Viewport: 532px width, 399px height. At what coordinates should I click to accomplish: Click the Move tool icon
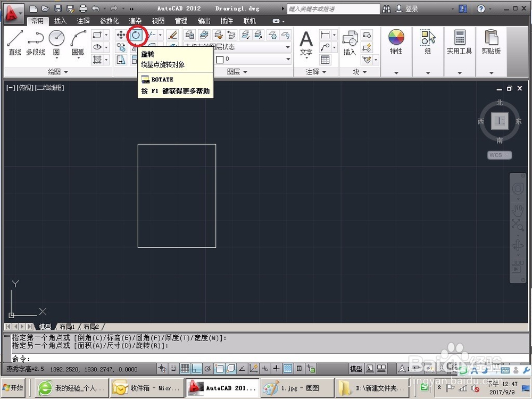tap(121, 35)
